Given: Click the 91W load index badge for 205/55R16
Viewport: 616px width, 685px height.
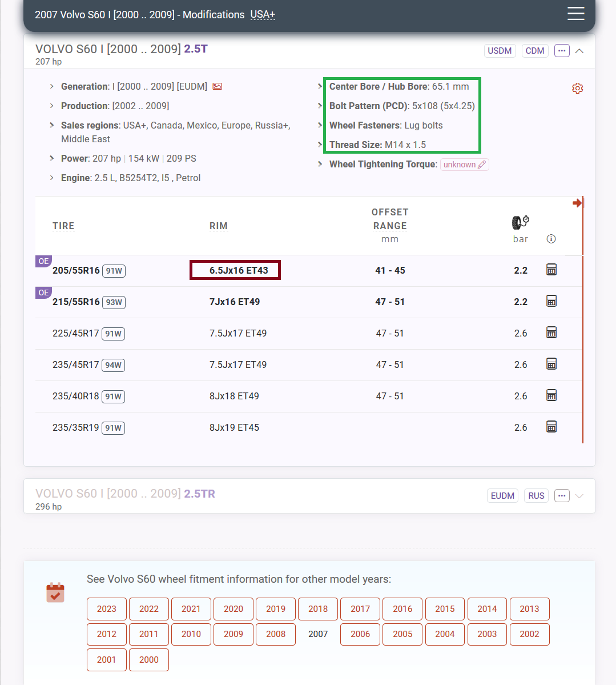Looking at the screenshot, I should click(x=114, y=271).
